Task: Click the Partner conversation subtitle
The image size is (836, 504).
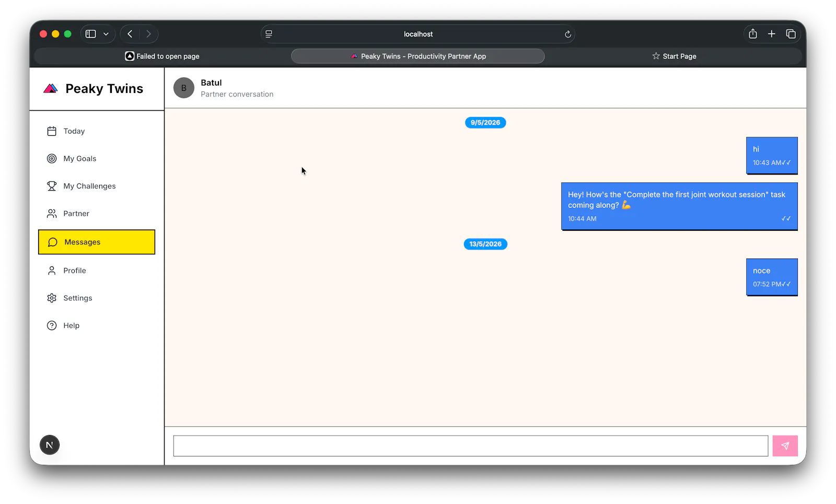Action: click(x=237, y=95)
